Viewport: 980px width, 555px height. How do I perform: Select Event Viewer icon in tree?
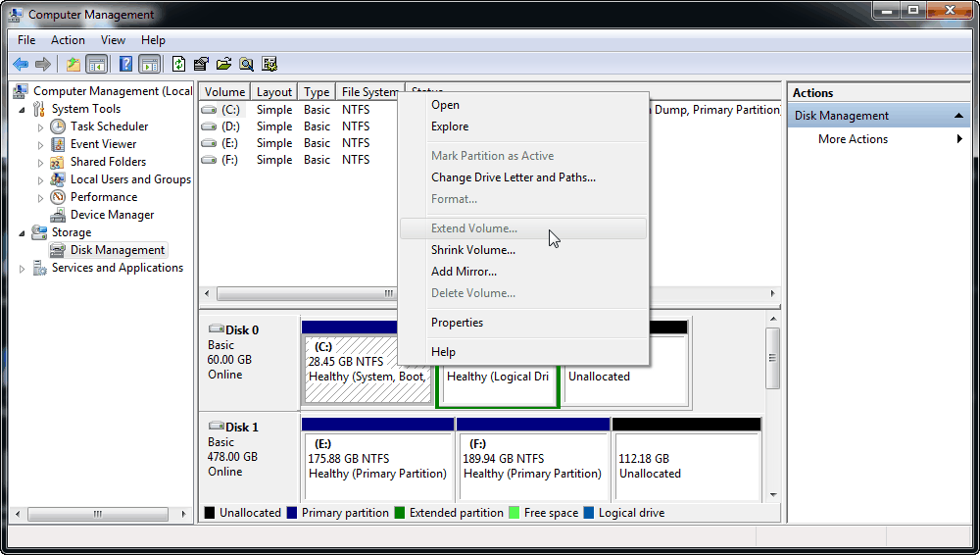click(58, 144)
